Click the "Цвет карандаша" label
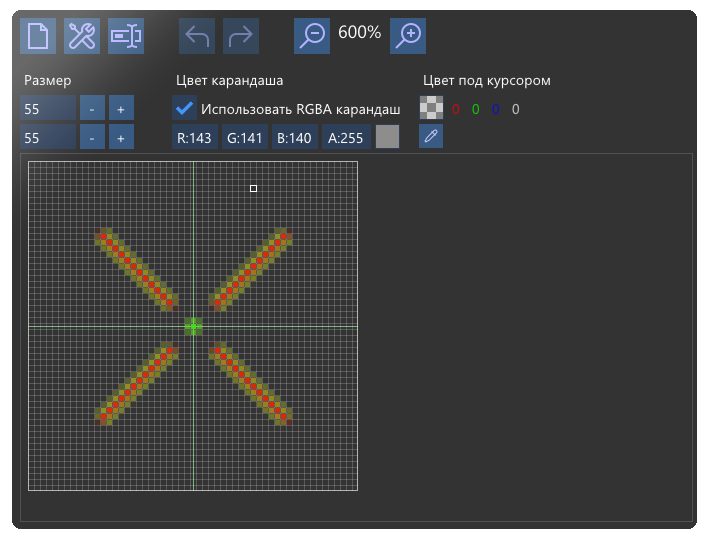This screenshot has height=540, width=710. [x=230, y=81]
